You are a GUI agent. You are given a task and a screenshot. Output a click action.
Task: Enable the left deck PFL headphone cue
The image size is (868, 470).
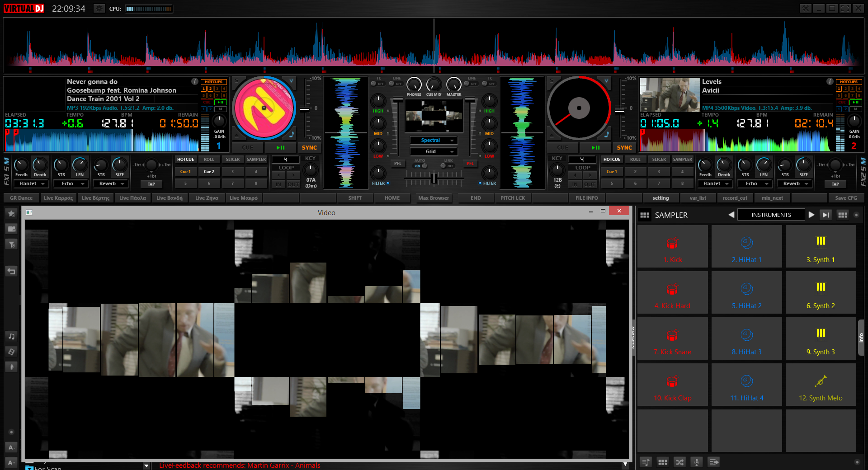tap(397, 164)
